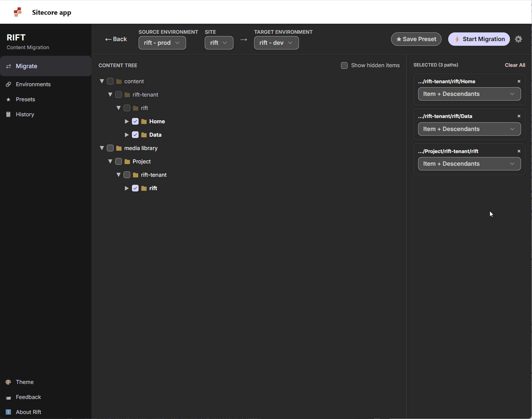Open scope dropdown for .../rift-tenant/rift/Data
532x419 pixels.
(469, 129)
